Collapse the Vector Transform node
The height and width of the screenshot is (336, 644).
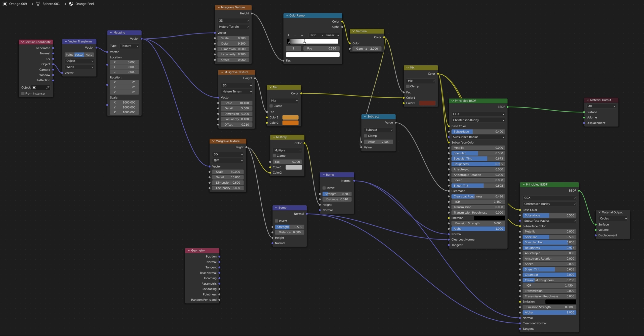[x=66, y=42]
